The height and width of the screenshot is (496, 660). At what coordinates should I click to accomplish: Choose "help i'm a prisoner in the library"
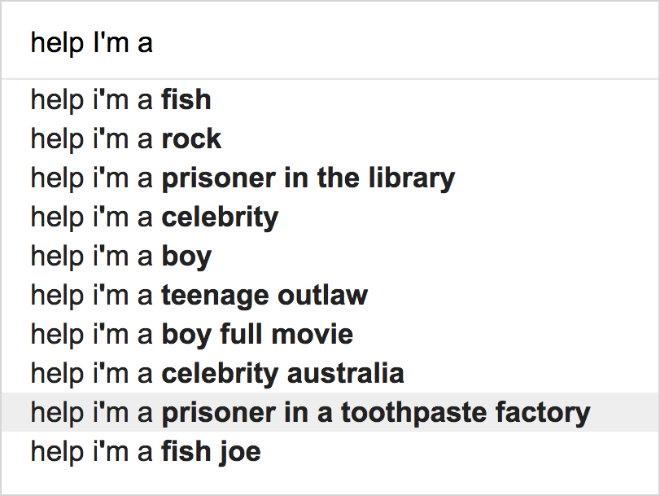pos(330,178)
